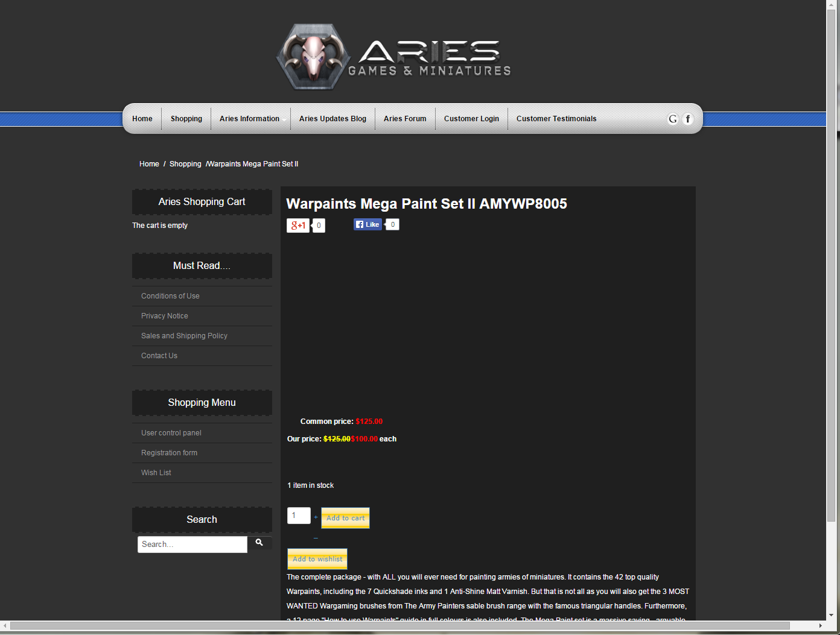Click the horizontal scrollbar thumb
The image size is (840, 635).
(x=400, y=625)
